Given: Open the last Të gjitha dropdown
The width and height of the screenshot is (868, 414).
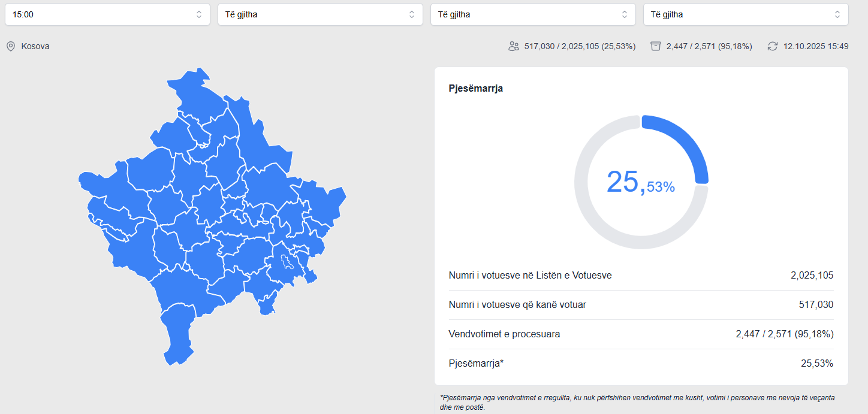Looking at the screenshot, I should [746, 14].
